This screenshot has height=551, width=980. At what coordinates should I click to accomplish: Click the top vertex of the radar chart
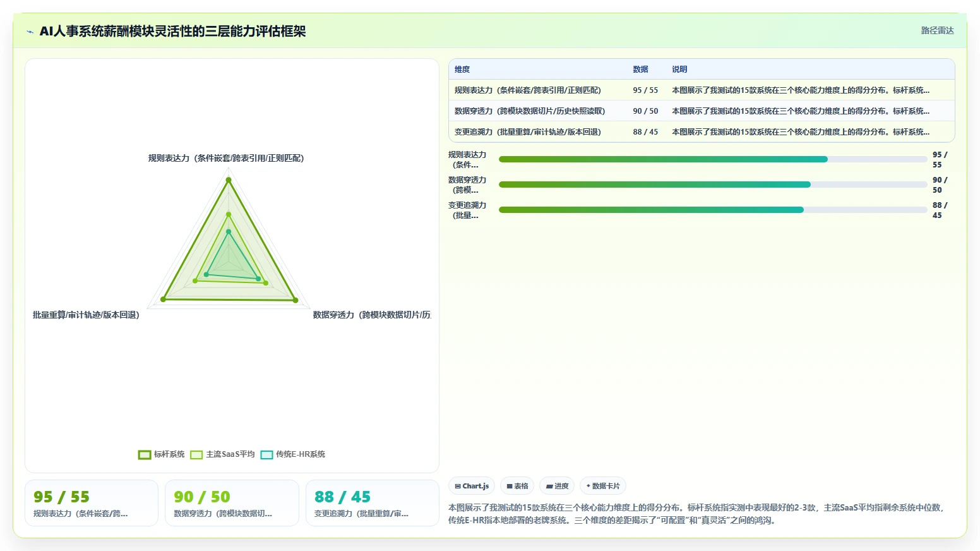[229, 180]
